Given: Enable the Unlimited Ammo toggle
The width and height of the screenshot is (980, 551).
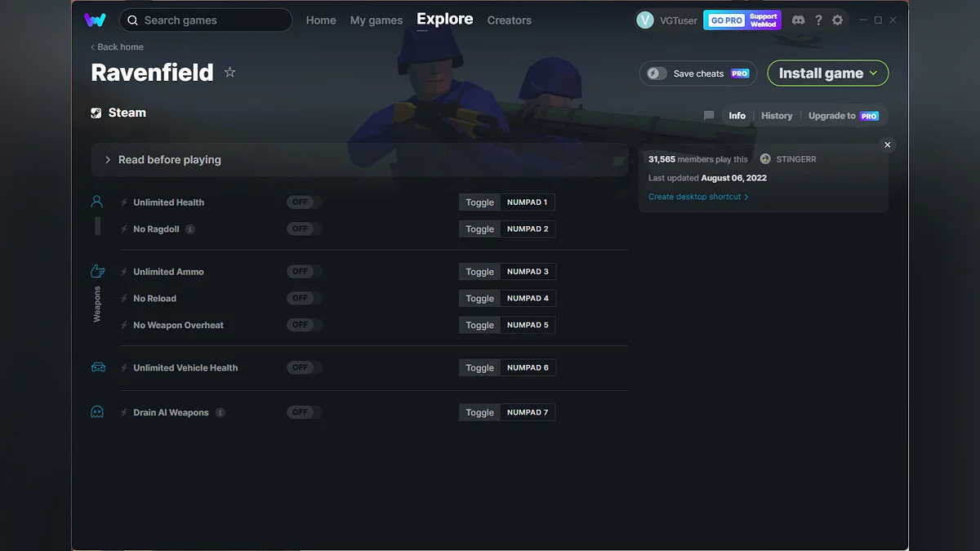Looking at the screenshot, I should coord(304,272).
